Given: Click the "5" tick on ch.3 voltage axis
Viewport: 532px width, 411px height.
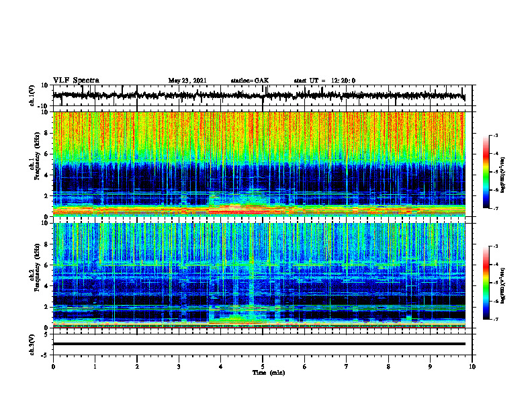Looking at the screenshot, I should [x=47, y=334].
